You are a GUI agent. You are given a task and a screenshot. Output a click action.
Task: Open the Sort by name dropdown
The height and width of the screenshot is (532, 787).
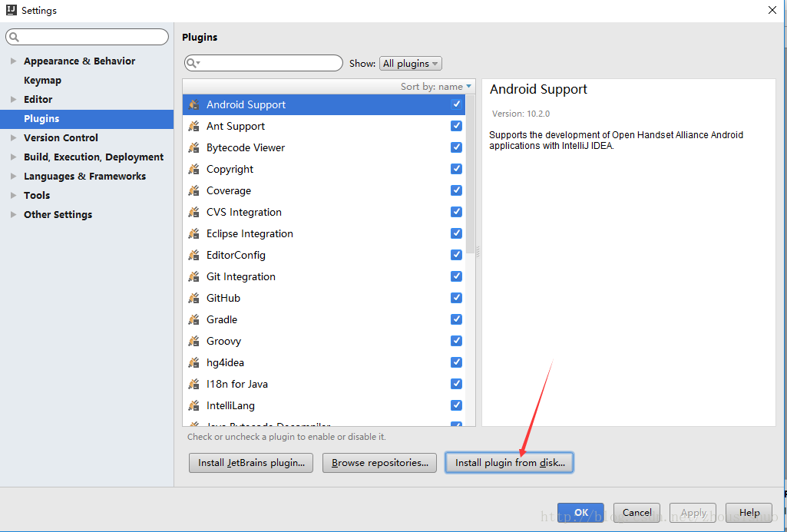point(435,86)
